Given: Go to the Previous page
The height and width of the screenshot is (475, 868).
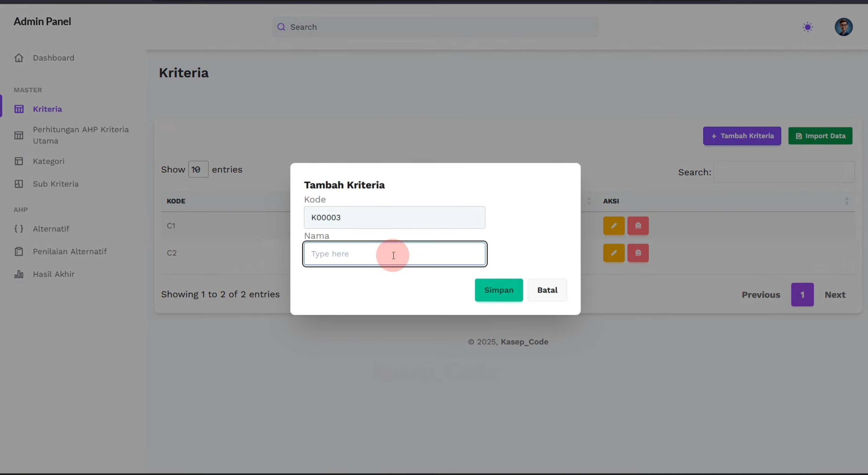Looking at the screenshot, I should point(761,295).
